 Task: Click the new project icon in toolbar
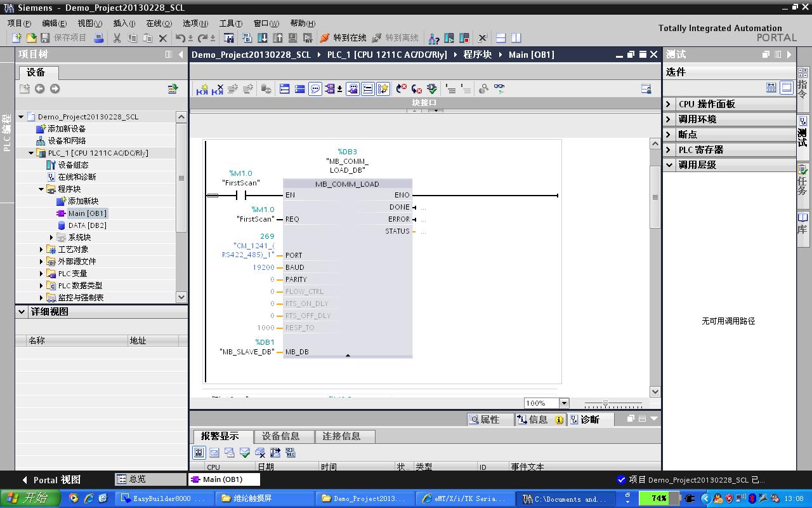[x=17, y=38]
